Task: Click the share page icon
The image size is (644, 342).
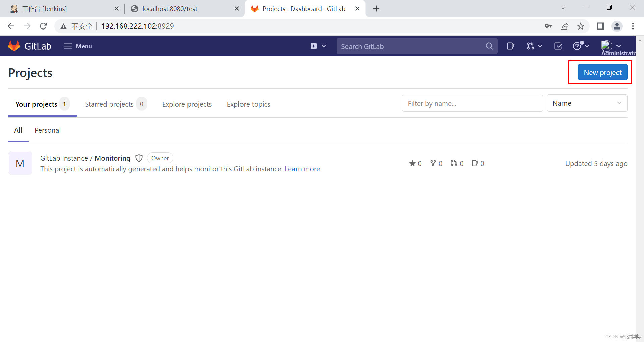Action: point(565,26)
